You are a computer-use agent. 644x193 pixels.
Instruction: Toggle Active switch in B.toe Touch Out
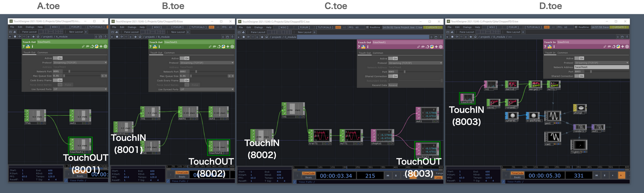pyautogui.click(x=185, y=58)
